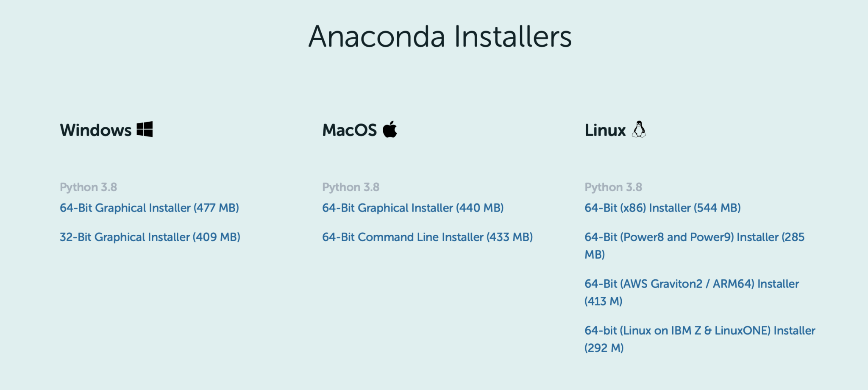This screenshot has width=868, height=390.
Task: Download the 32-Bit Graphical Installer (409 MB)
Action: pos(150,237)
